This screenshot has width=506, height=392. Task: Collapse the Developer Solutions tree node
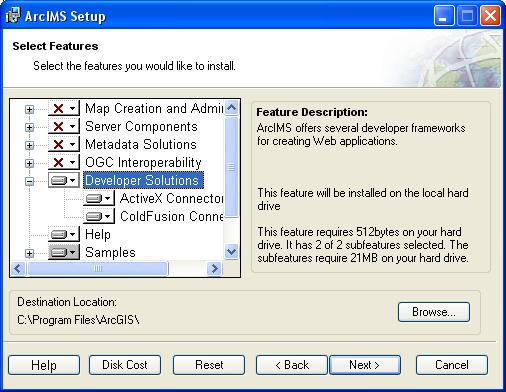coord(29,181)
